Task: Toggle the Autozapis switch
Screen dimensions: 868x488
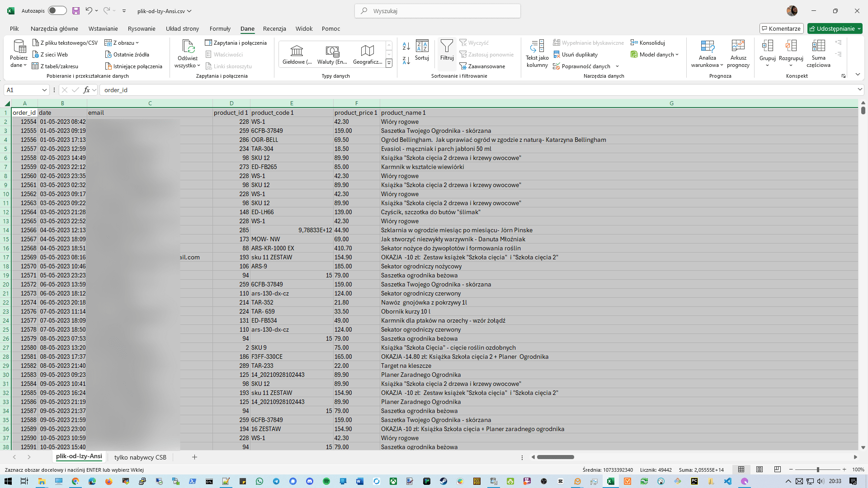Action: coord(57,11)
